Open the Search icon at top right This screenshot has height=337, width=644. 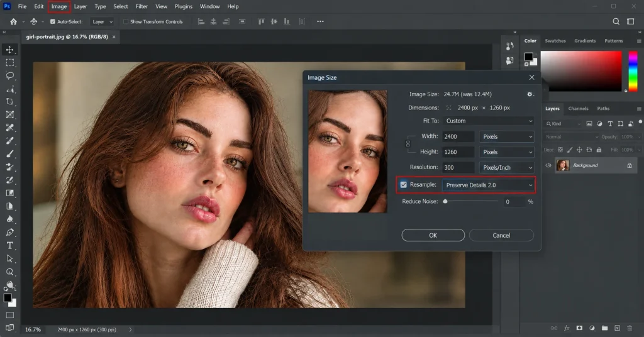[x=616, y=21]
